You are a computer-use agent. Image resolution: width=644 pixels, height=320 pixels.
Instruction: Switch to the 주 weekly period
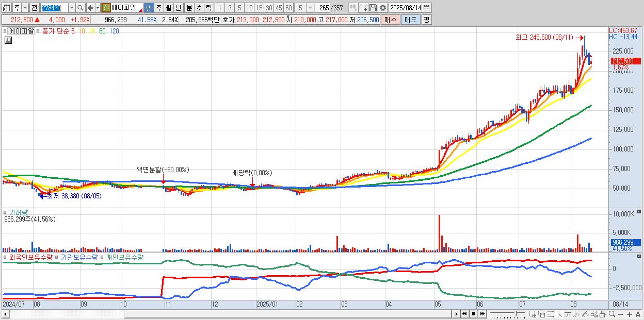pyautogui.click(x=158, y=8)
